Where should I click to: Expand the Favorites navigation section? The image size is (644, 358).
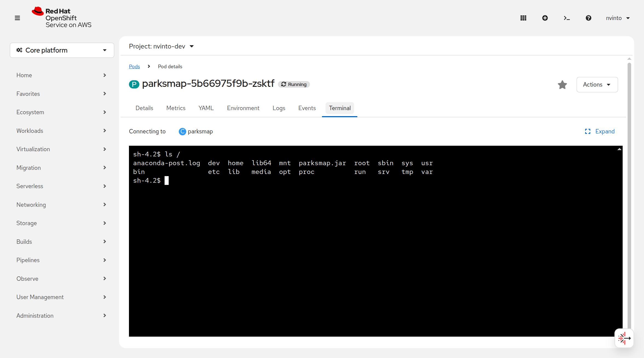(x=62, y=94)
